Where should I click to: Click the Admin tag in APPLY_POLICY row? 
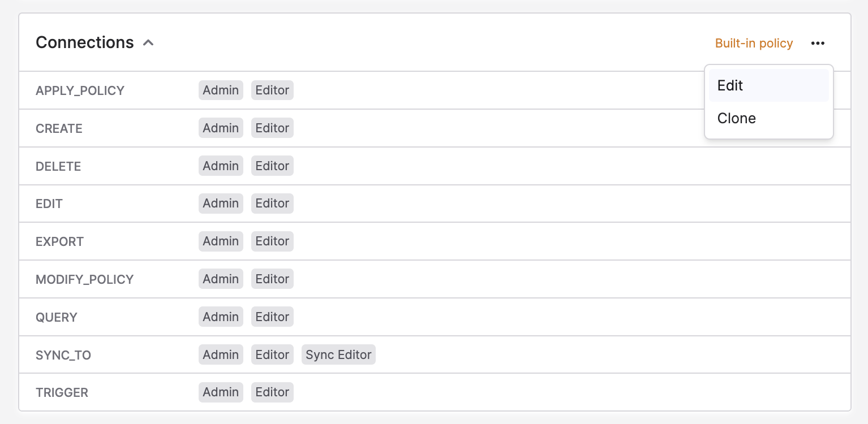coord(221,90)
